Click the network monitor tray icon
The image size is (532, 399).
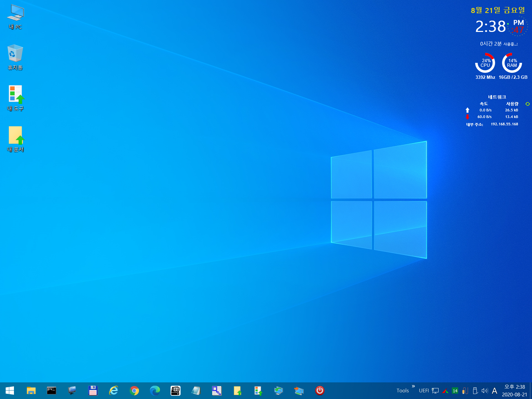(435, 391)
